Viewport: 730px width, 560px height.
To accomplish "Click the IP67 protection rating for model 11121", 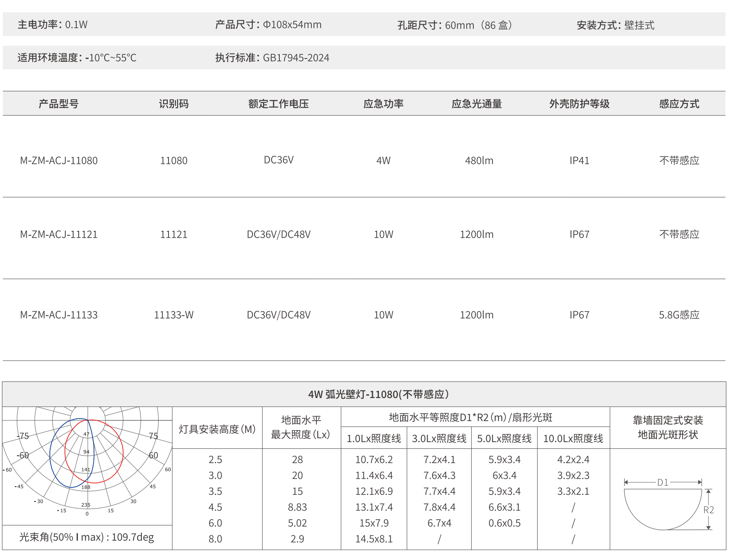I will [578, 234].
